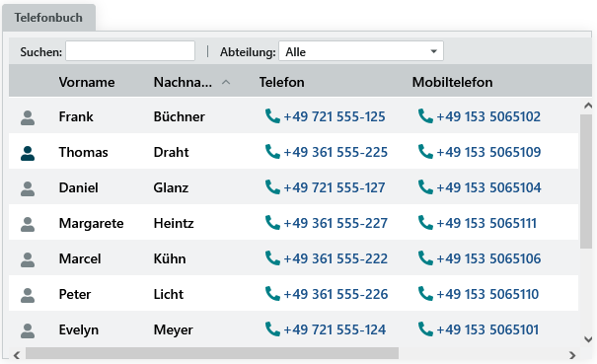597x364 pixels.
Task: Open the Abteilung dropdown showing Alle
Action: coord(361,51)
